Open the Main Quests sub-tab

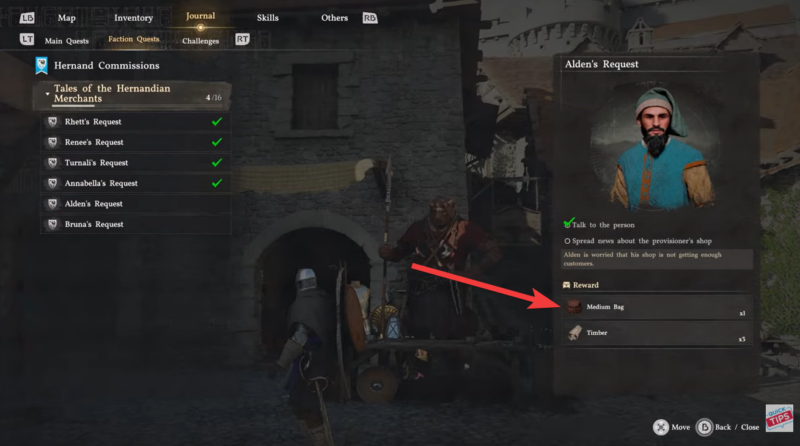67,41
